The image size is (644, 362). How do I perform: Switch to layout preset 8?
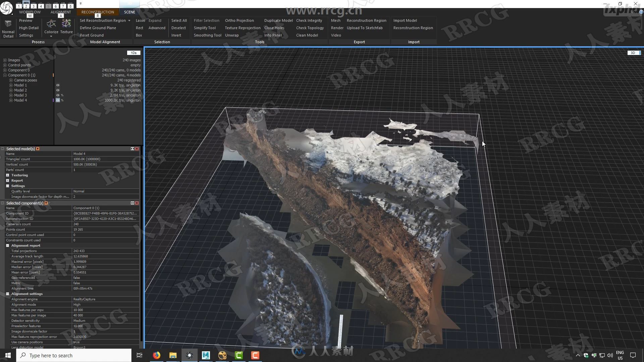coord(70,6)
